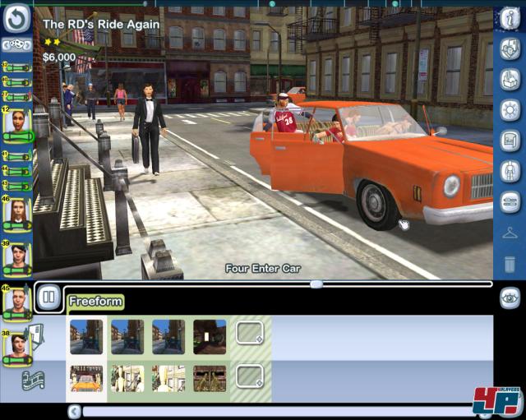Select actor portrait numbered 12
Screen dimensions: 526x420
pyautogui.click(x=17, y=125)
